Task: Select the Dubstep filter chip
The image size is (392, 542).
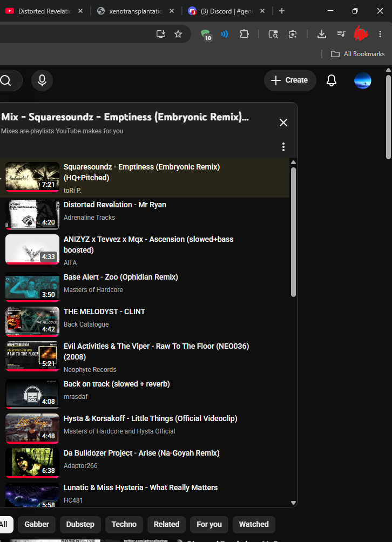Action: (x=80, y=524)
